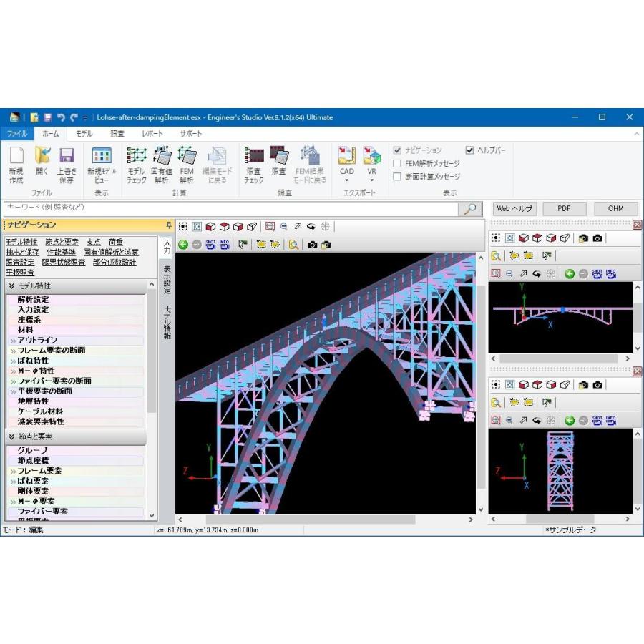The height and width of the screenshot is (644, 644).
Task: Start FEM解析 from ribbon
Action: coord(187,165)
